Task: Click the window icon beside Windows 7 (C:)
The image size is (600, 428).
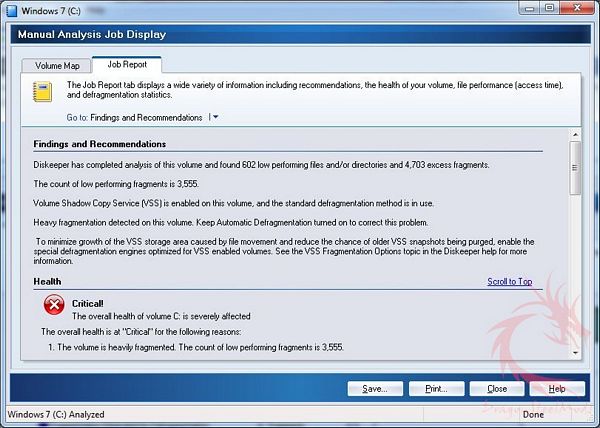Action: (x=12, y=10)
